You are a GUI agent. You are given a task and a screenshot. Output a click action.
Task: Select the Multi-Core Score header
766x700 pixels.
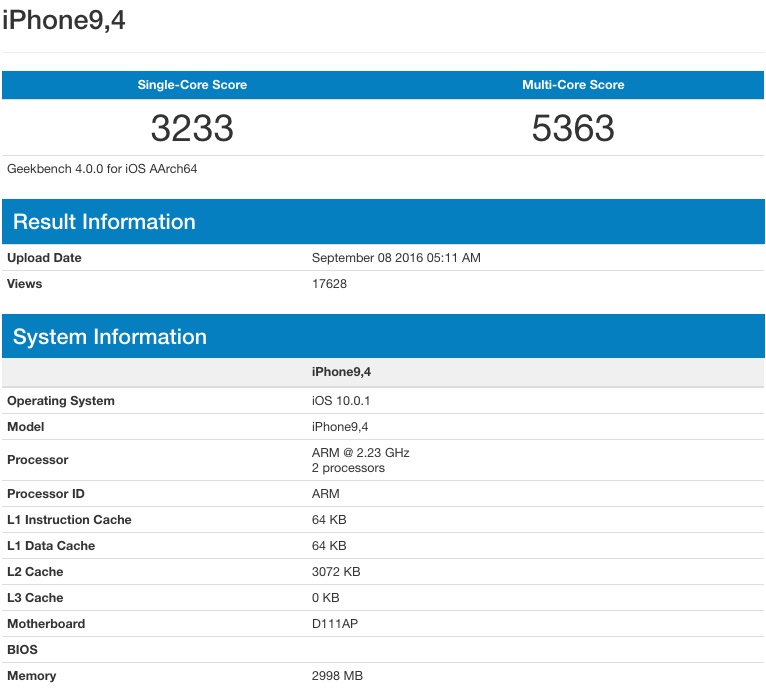573,85
